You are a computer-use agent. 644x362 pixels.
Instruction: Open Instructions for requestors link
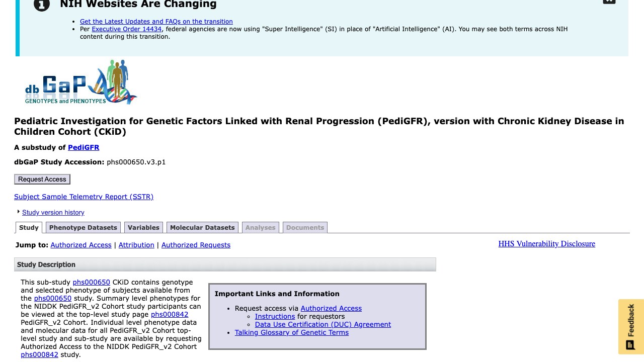[275, 316]
